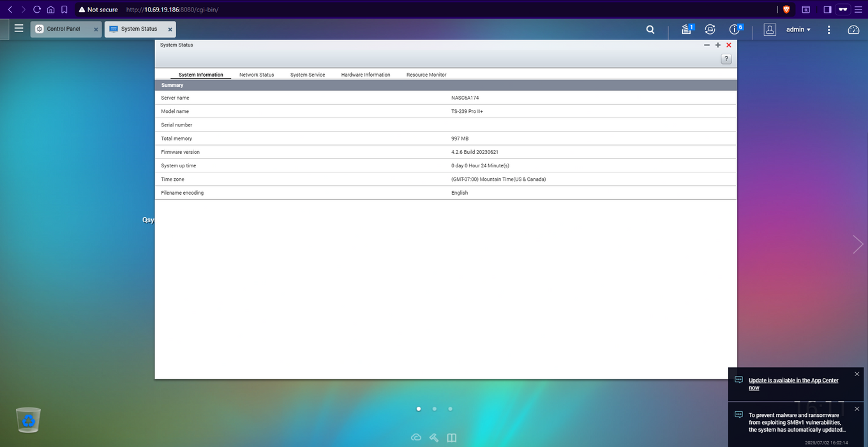
Task: Click model name value TS-239 Pro II+
Action: (467, 111)
